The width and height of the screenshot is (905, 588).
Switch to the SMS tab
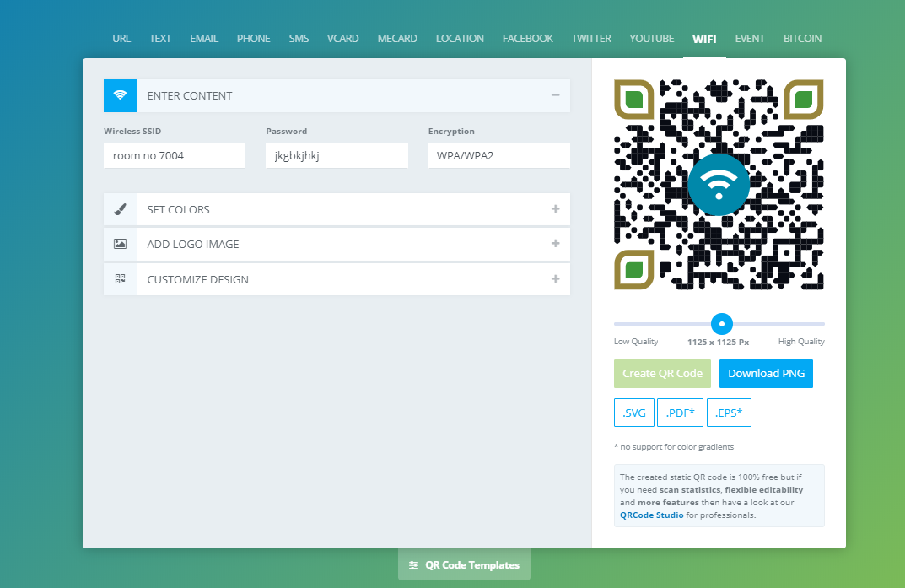click(299, 39)
